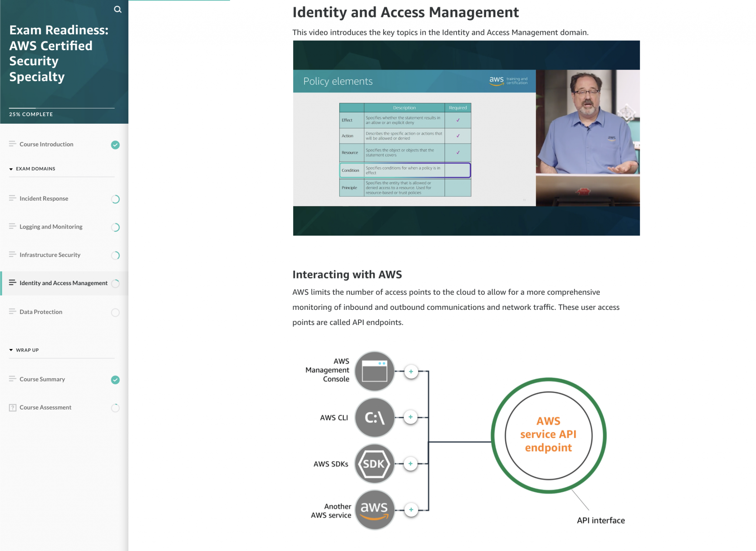The image size is (756, 551).
Task: Select Identity and Access Management lesson
Action: pos(64,283)
